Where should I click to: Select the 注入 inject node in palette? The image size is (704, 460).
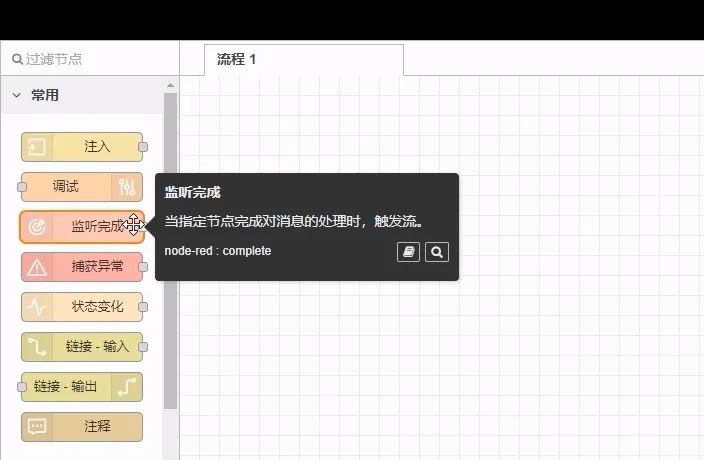[82, 147]
